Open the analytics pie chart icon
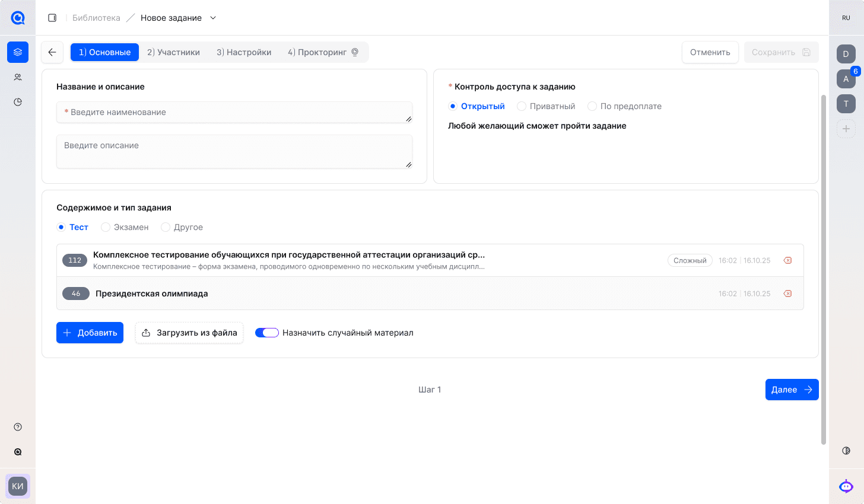The image size is (864, 504). [x=18, y=102]
